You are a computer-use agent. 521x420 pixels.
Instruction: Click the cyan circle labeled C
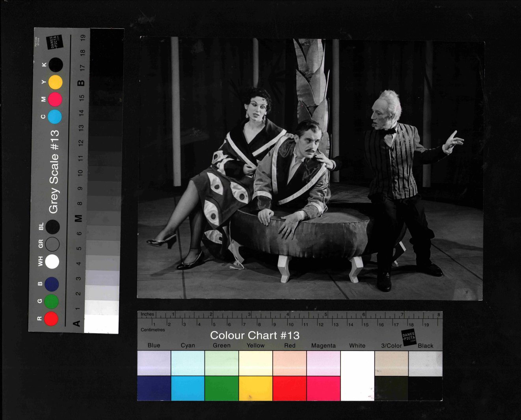coord(55,117)
